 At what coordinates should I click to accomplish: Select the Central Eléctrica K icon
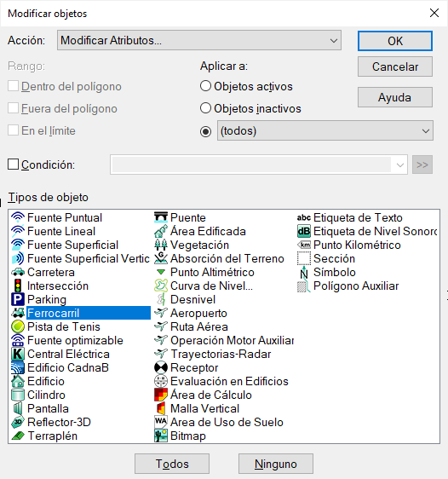tap(18, 354)
